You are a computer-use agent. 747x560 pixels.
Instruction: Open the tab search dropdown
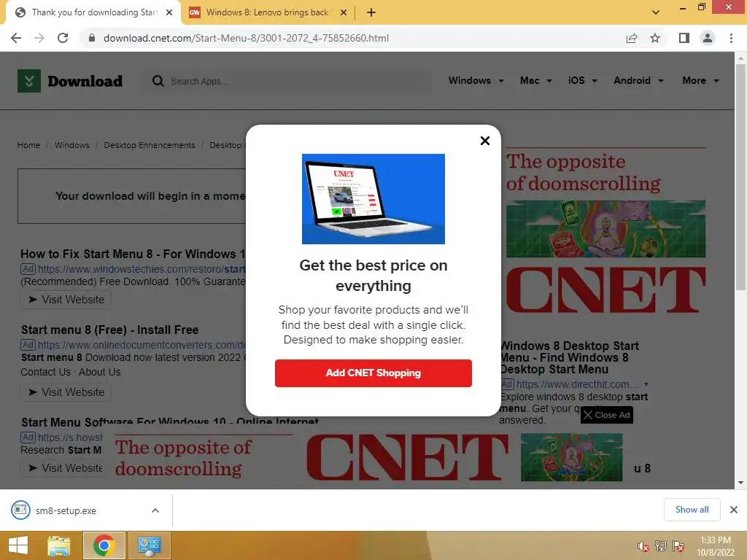coord(656,12)
